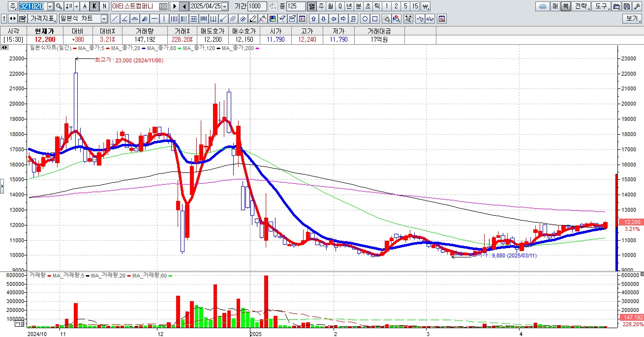
Task: Open the stock code dropdown arrow
Action: click(x=50, y=6)
